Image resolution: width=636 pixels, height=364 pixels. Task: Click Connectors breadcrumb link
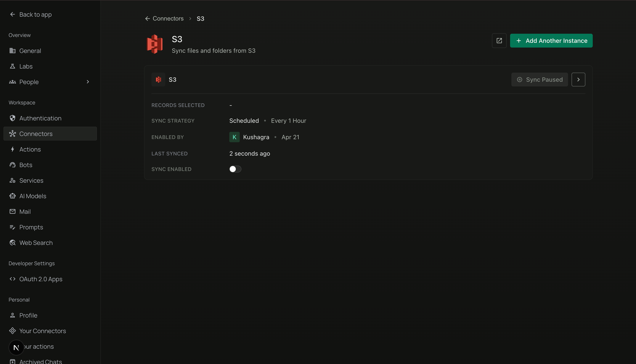pyautogui.click(x=168, y=19)
